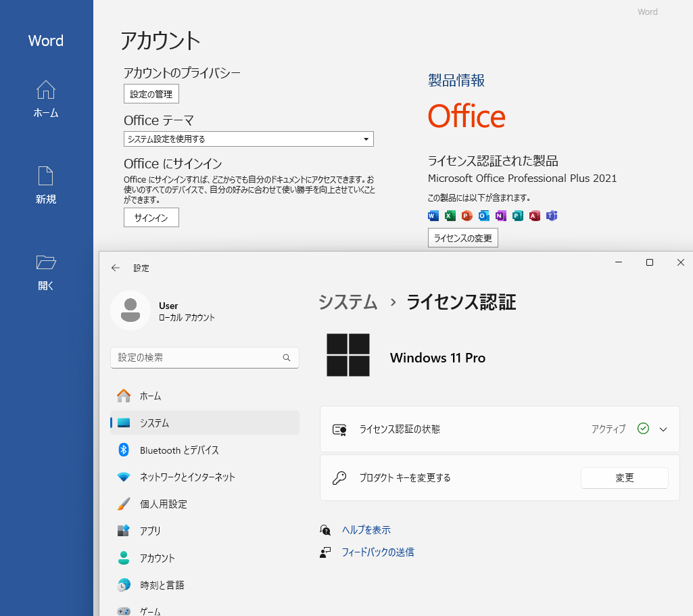The width and height of the screenshot is (693, 616).
Task: Open 個人用設定 in Settings navigation
Action: pos(205,504)
